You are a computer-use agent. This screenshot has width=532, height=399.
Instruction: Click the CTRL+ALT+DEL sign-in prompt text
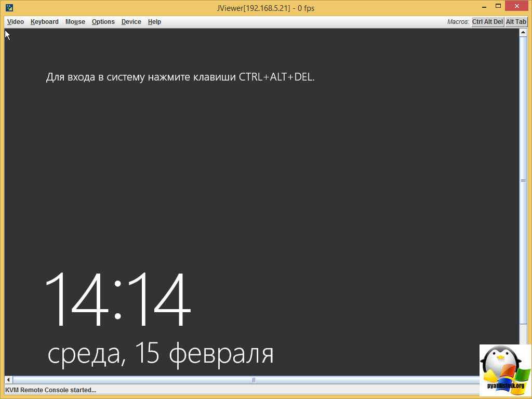180,77
